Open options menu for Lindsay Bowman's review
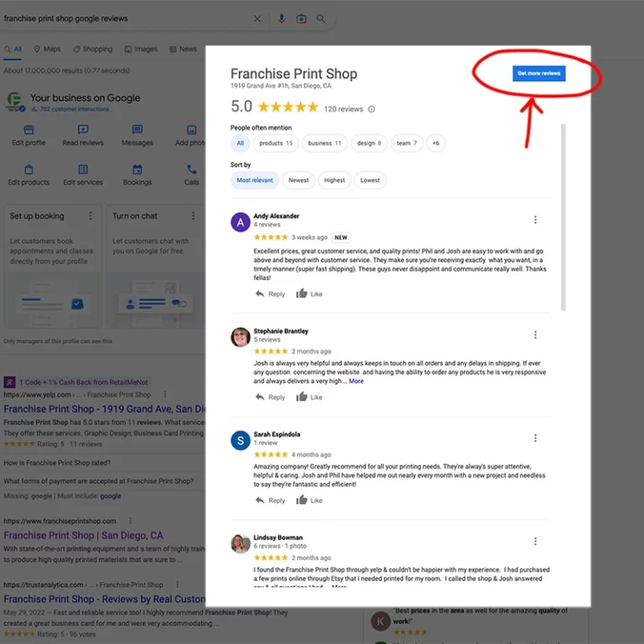This screenshot has width=644, height=644. tap(535, 541)
